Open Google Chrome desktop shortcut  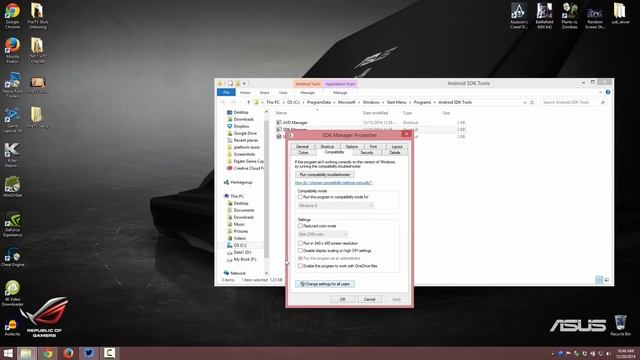tap(12, 16)
